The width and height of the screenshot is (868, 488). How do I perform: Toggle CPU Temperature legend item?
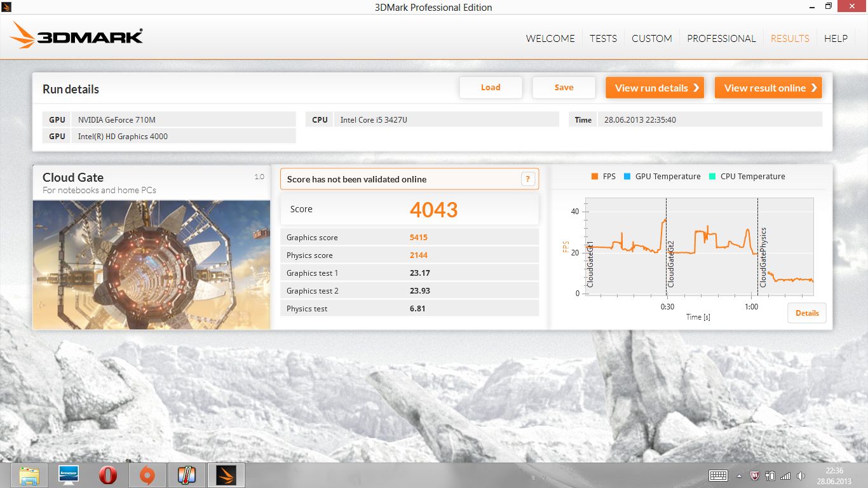747,177
